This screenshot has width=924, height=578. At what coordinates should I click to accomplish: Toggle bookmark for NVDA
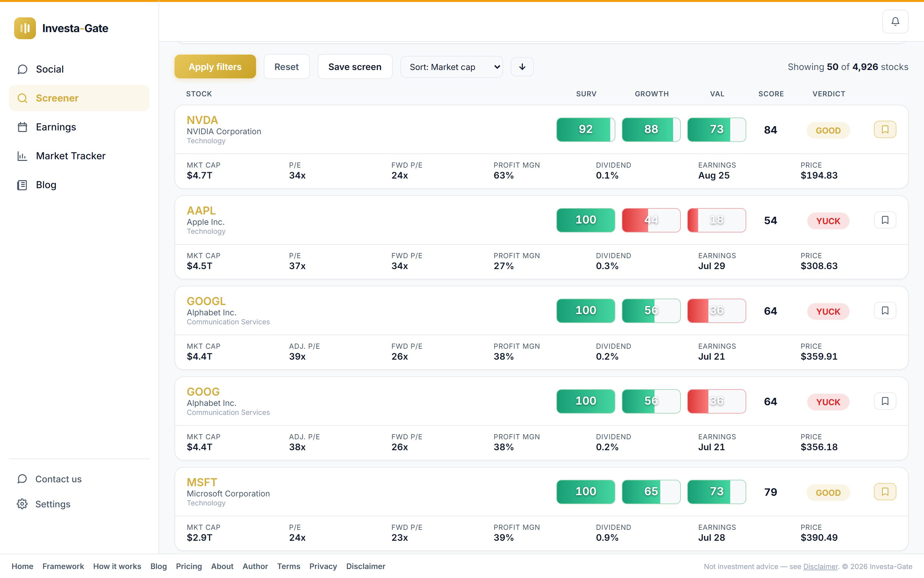(885, 130)
